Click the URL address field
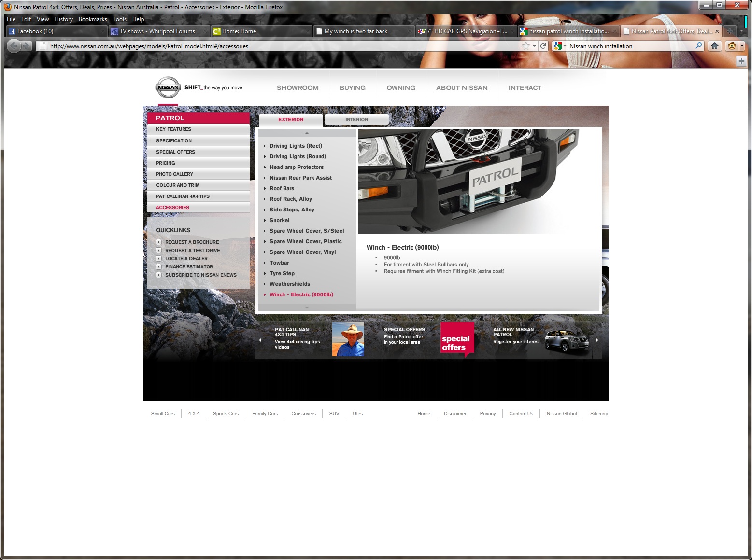Screen dimensions: 752x560 (x=280, y=46)
